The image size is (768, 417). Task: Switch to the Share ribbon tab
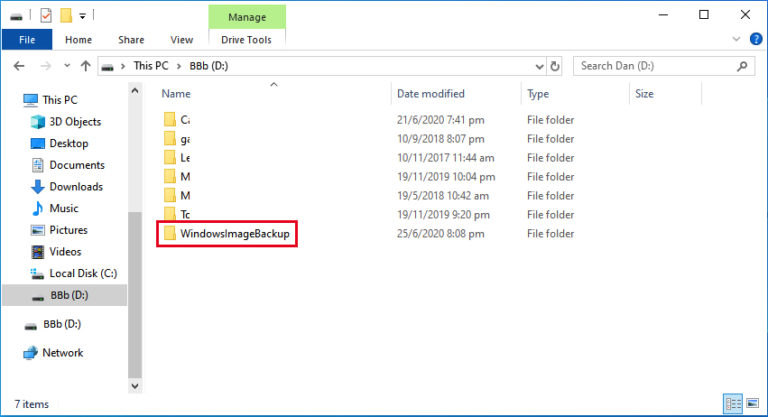131,40
